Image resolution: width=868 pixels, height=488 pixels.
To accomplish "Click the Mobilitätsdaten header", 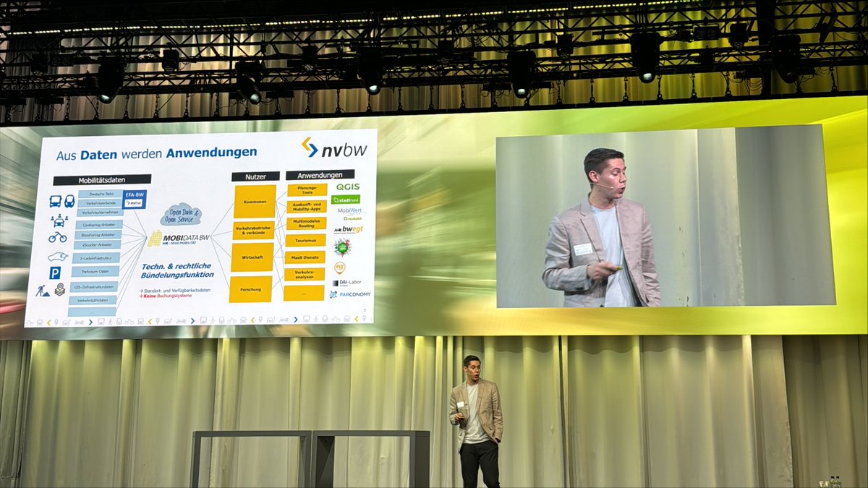I will [102, 180].
